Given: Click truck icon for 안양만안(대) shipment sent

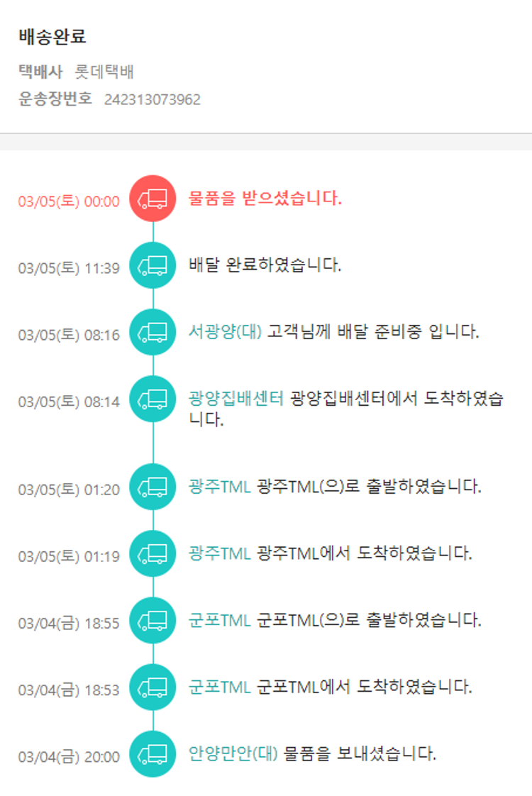Looking at the screenshot, I should click(x=153, y=753).
